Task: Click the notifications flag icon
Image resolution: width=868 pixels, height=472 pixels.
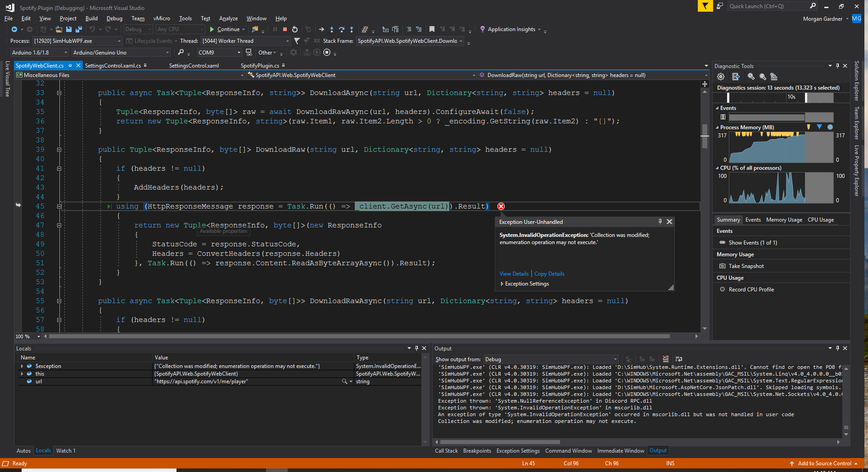Action: [x=705, y=6]
